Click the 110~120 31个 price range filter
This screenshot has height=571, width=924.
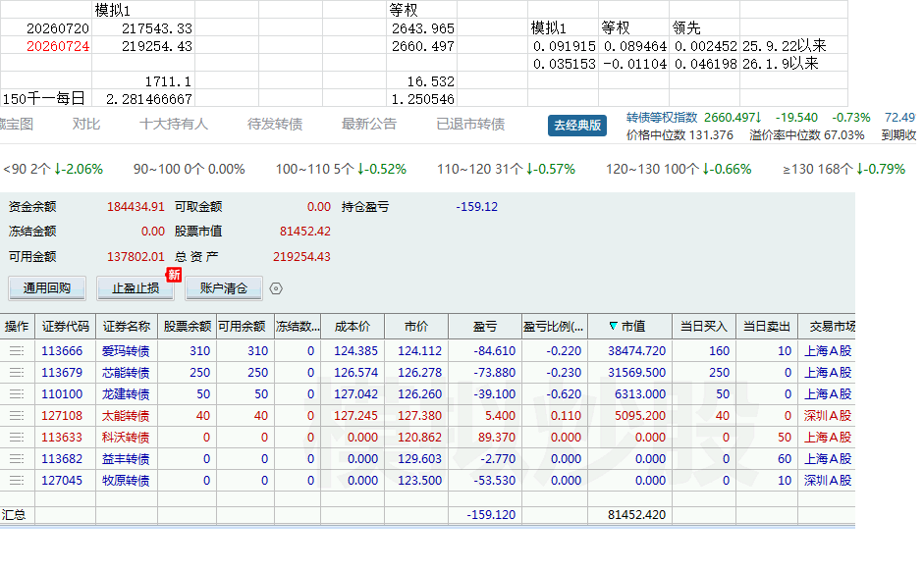(506, 170)
